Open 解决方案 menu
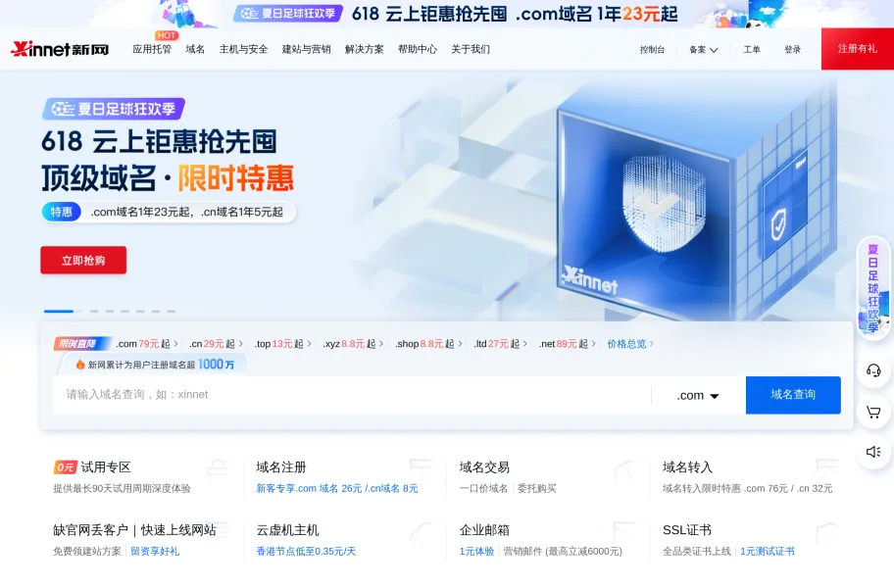Image resolution: width=894 pixels, height=588 pixels. pos(365,50)
